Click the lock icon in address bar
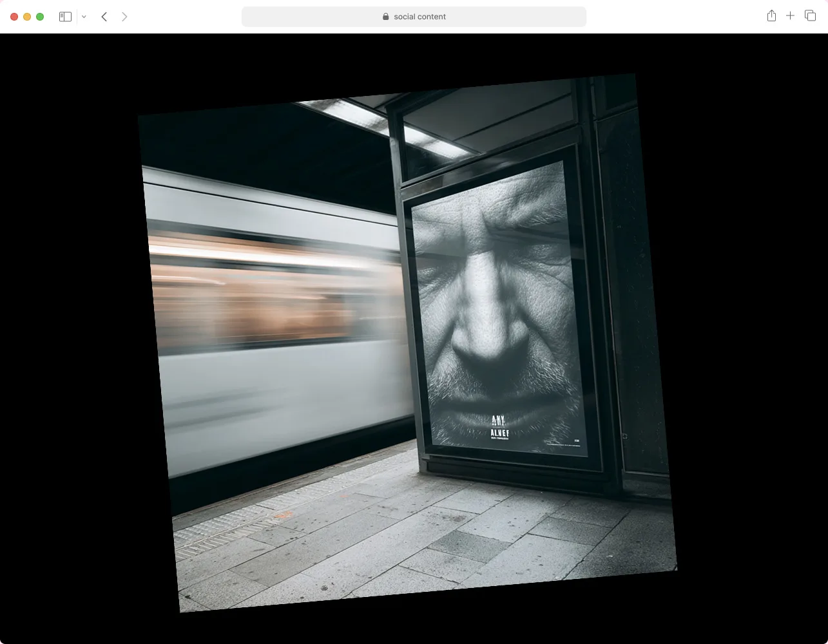 (386, 17)
